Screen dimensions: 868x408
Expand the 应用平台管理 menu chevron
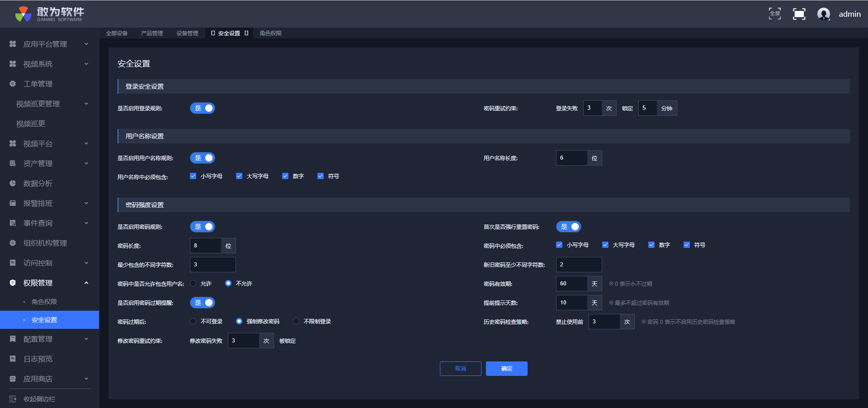click(x=86, y=44)
